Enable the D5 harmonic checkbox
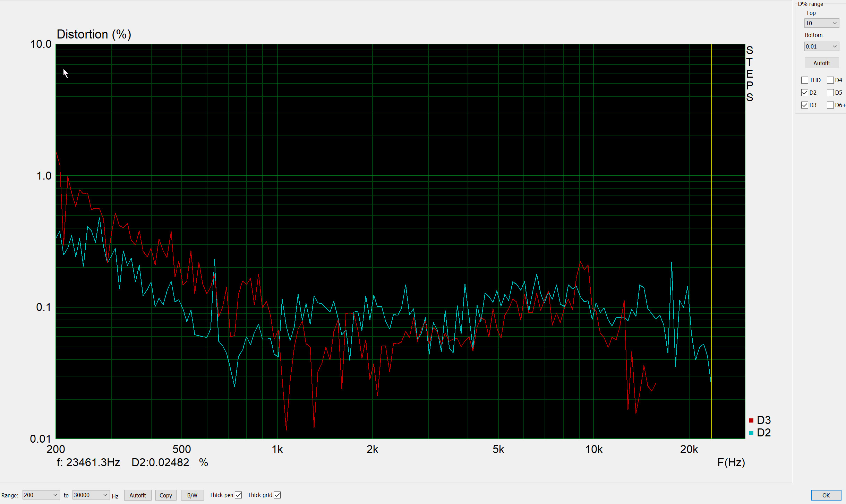This screenshot has height=504, width=846. (830, 93)
